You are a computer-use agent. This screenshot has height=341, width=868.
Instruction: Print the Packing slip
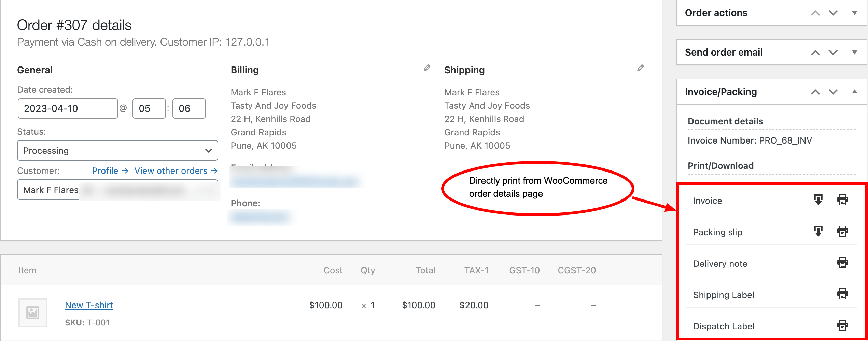[842, 231]
